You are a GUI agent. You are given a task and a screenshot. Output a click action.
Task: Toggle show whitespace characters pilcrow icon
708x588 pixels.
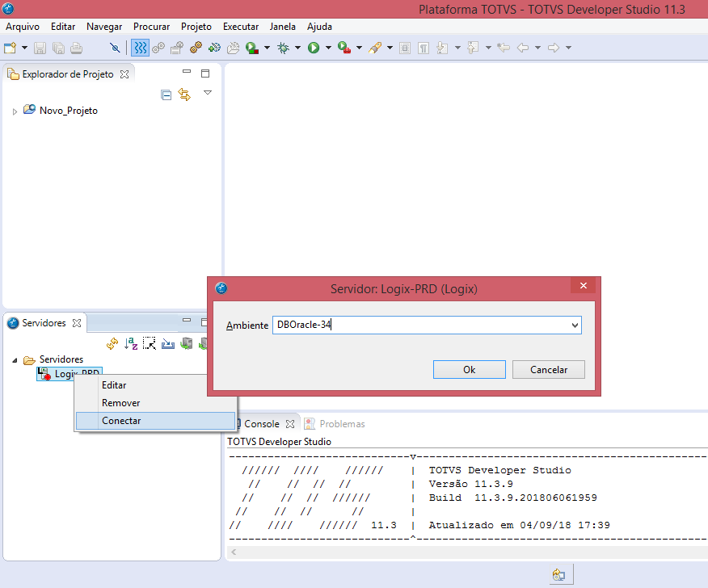pyautogui.click(x=424, y=48)
